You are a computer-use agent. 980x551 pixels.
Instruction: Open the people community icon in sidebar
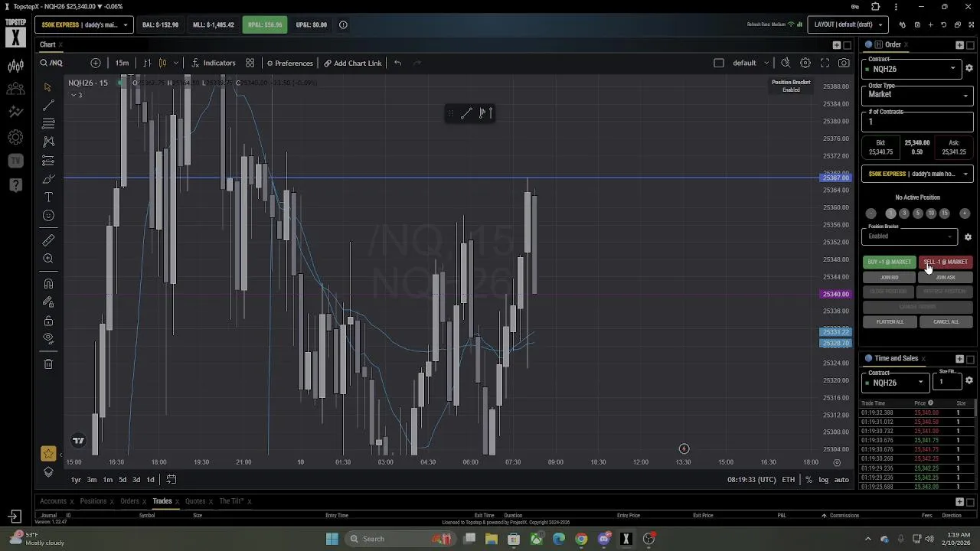(x=15, y=89)
